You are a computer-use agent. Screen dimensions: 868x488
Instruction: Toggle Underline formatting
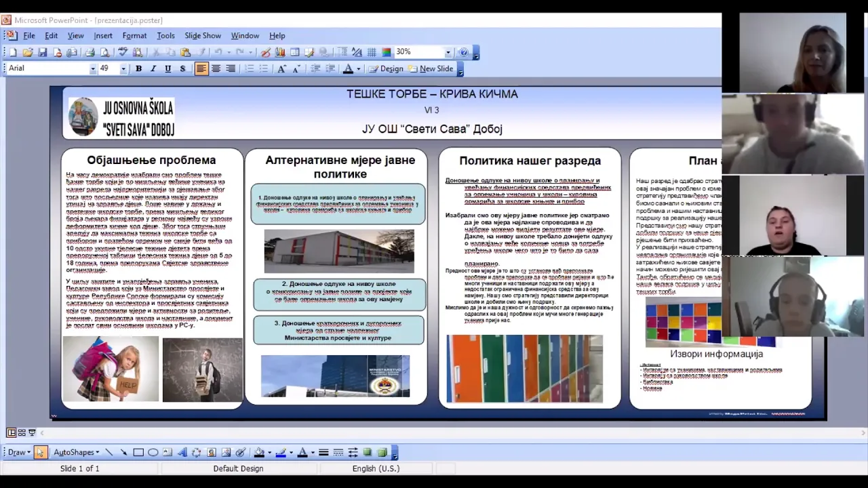(x=167, y=68)
